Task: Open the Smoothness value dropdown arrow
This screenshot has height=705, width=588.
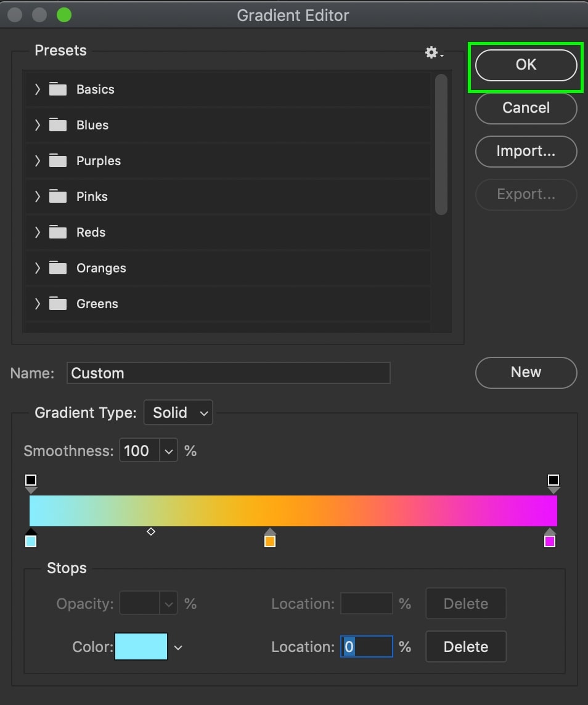Action: click(x=169, y=450)
